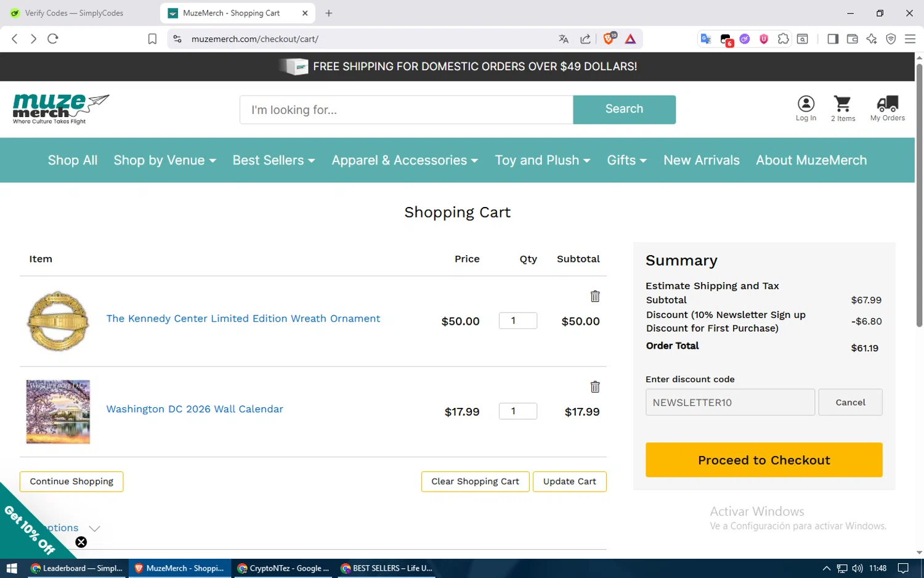
Task: Close the MuzeMerch Shopping Cart tab
Action: 305,13
